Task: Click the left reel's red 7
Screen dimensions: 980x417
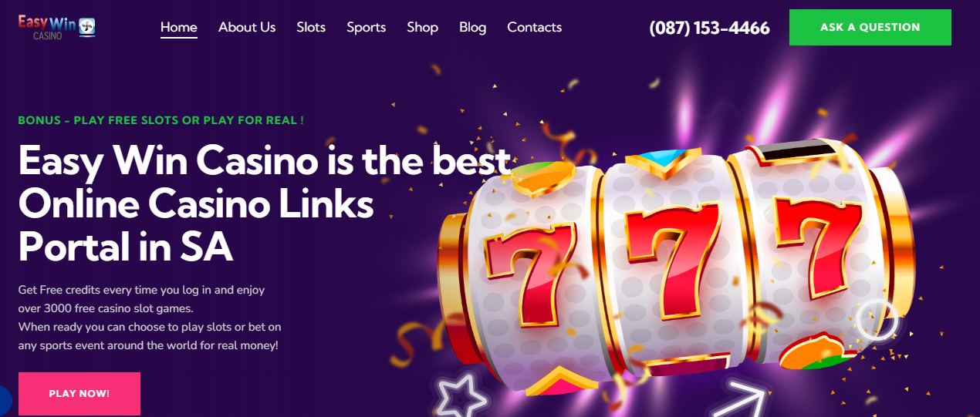Action: pyautogui.click(x=531, y=272)
